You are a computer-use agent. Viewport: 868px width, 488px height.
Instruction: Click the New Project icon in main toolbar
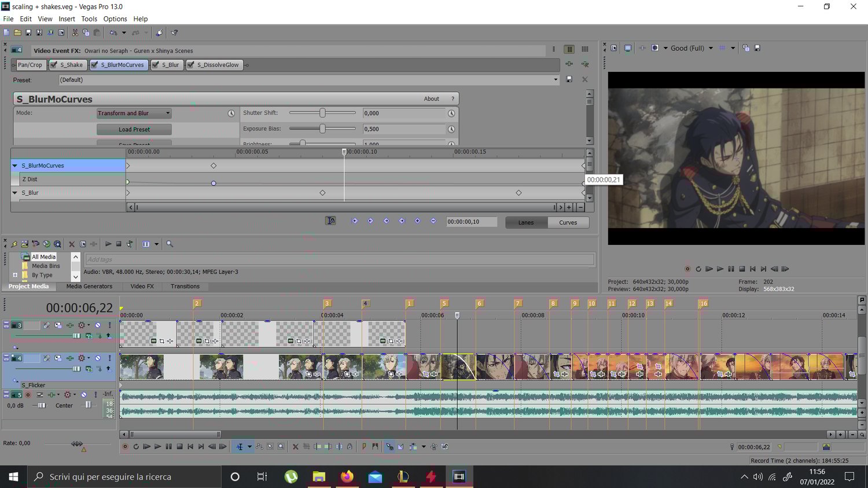coord(6,33)
